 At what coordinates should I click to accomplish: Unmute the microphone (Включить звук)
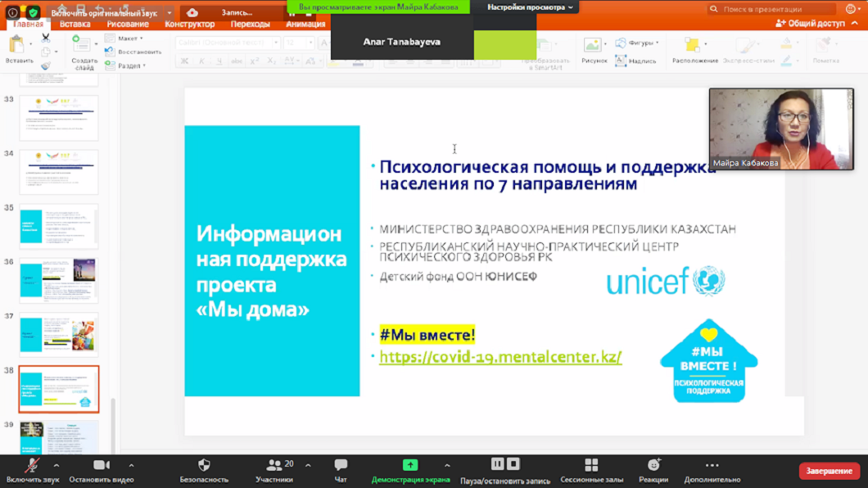coord(32,465)
